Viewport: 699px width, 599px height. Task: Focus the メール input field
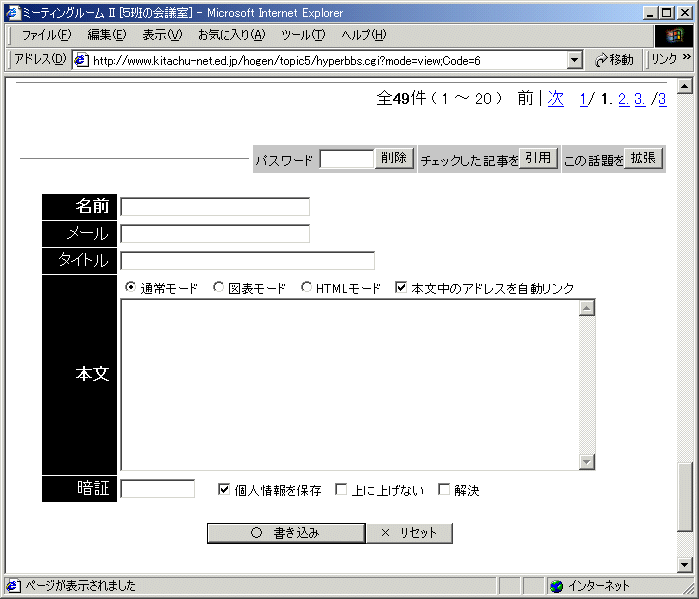[215, 234]
